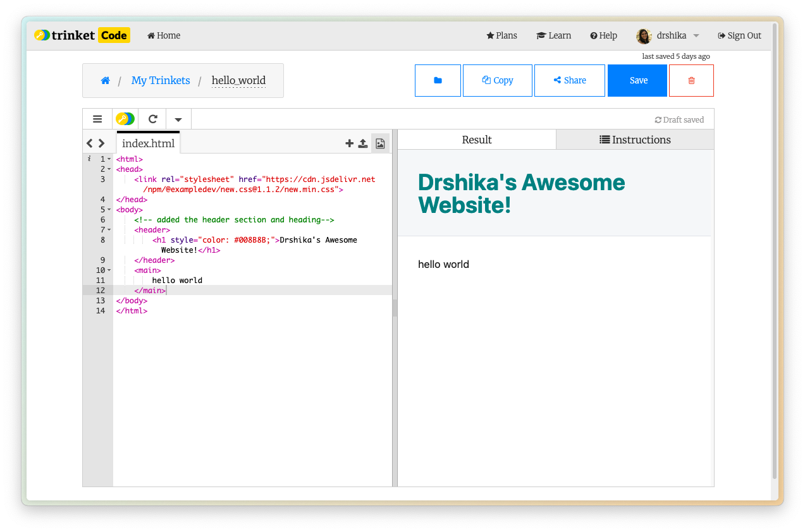Open the image library icon
This screenshot has width=805, height=532.
(x=380, y=143)
